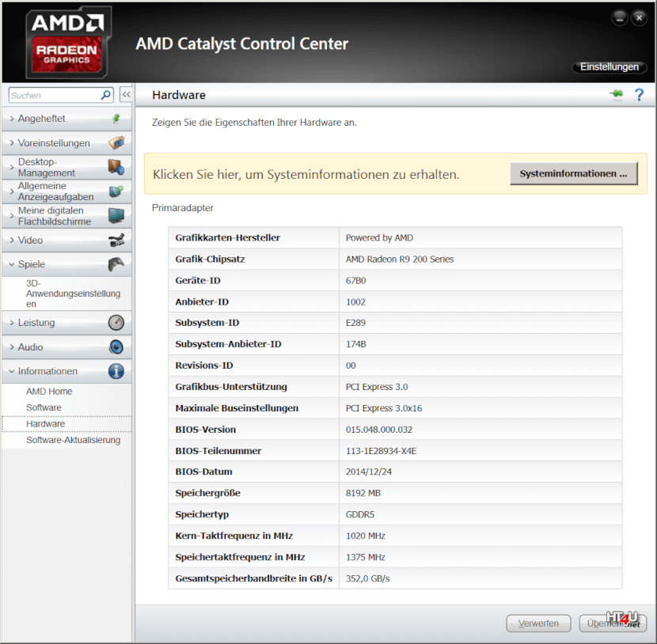Viewport: 657px width, 644px height.
Task: Click Maximale Buseinstellungen value PCI Express 3.0x16
Action: pyautogui.click(x=384, y=408)
